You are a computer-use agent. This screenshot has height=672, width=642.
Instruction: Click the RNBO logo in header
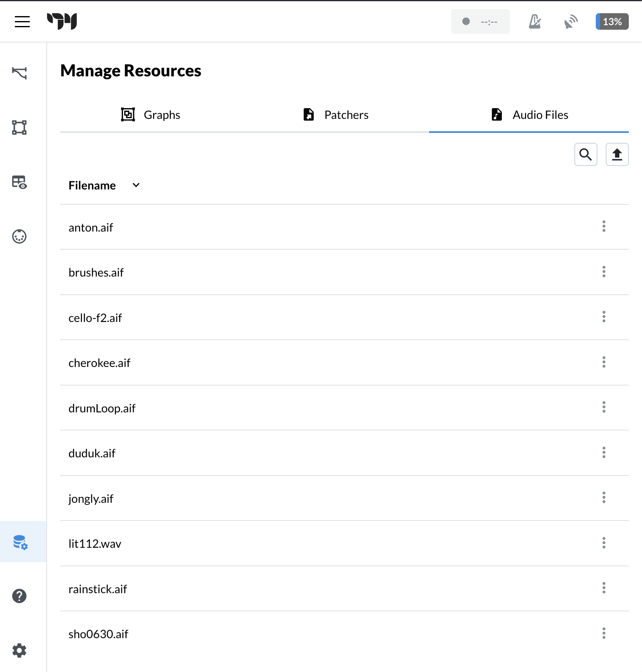(x=62, y=21)
